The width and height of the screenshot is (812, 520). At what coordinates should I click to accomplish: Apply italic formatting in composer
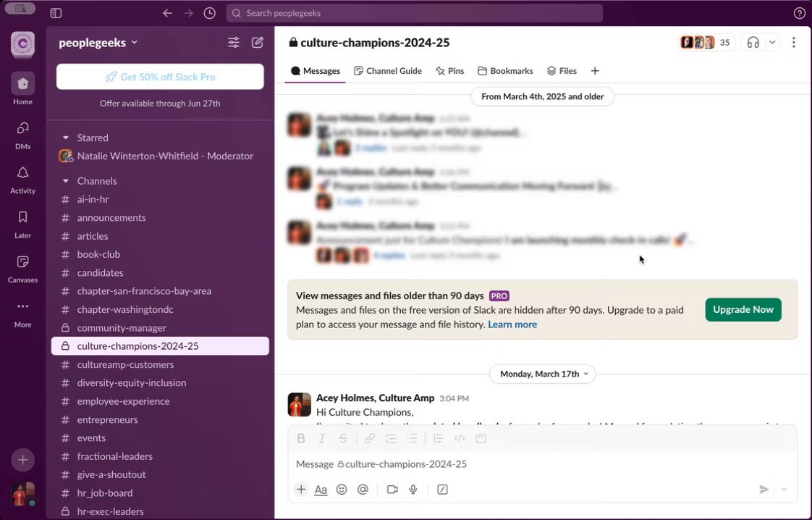(321, 439)
